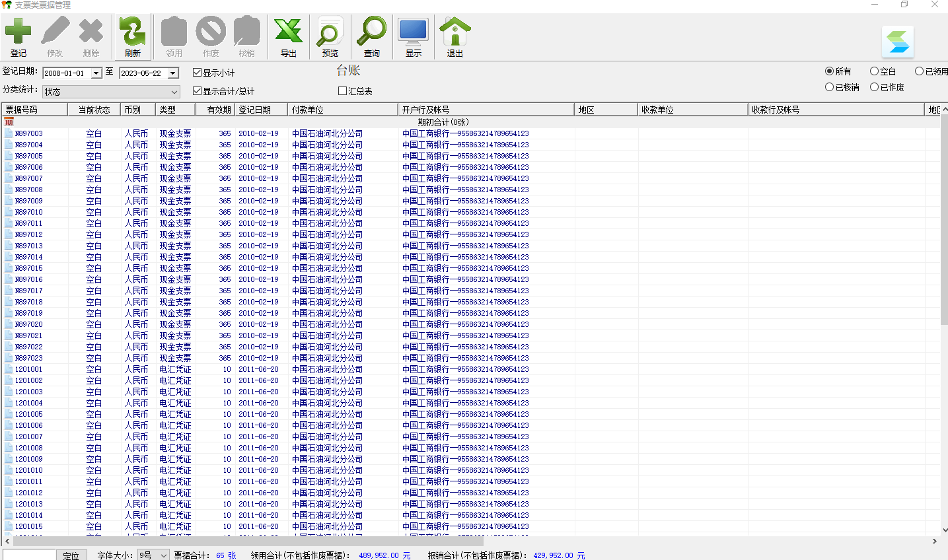
Task: Sort by 有效期 column header
Action: [215, 110]
